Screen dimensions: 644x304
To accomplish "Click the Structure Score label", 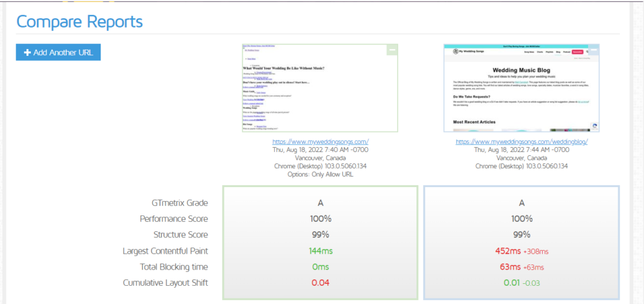I will click(x=180, y=235).
